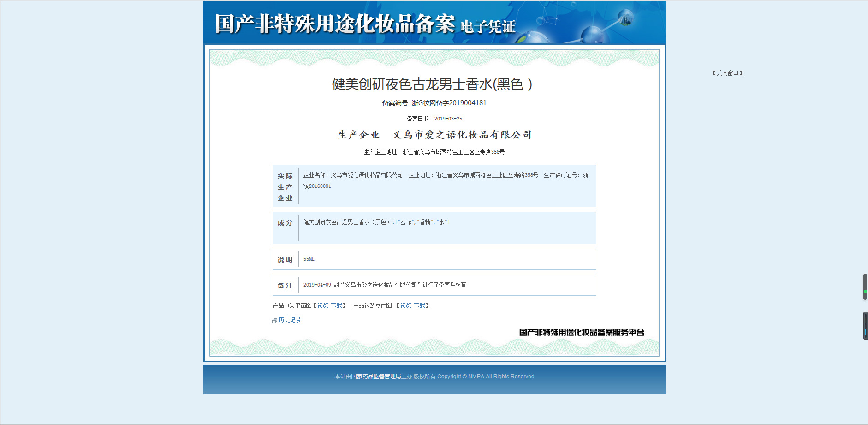
Task: Select the filing date 2019-03-25
Action: (x=448, y=119)
